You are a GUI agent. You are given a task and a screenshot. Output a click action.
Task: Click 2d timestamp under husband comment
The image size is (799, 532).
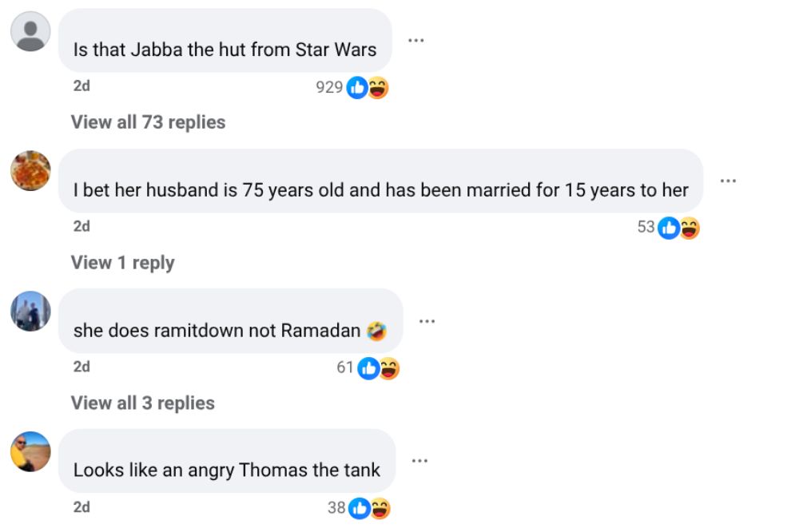[81, 227]
